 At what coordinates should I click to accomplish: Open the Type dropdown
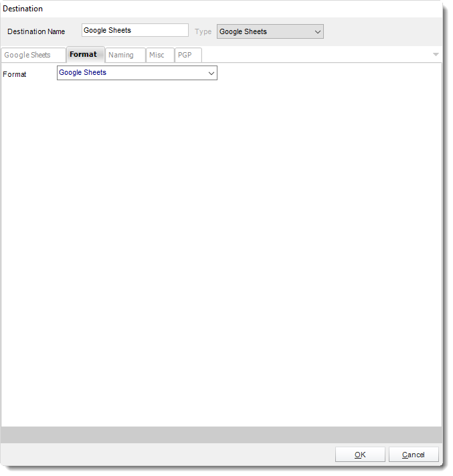(270, 31)
